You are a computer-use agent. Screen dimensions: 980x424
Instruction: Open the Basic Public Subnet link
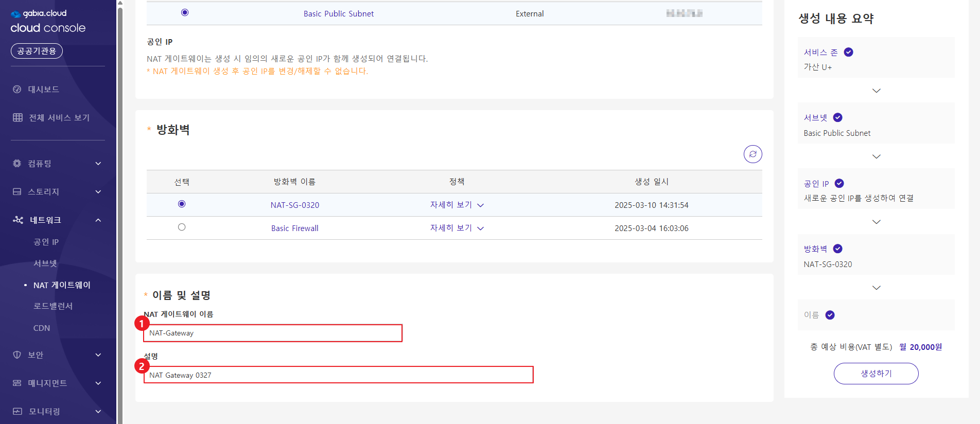point(338,14)
